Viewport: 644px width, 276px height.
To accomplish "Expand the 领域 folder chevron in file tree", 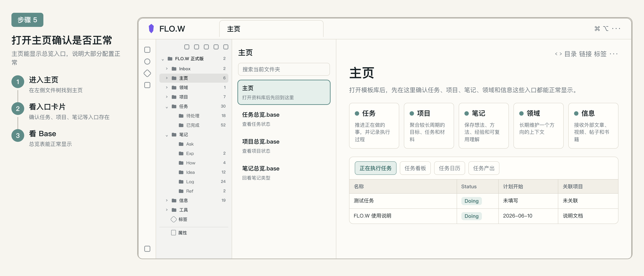I will [167, 87].
